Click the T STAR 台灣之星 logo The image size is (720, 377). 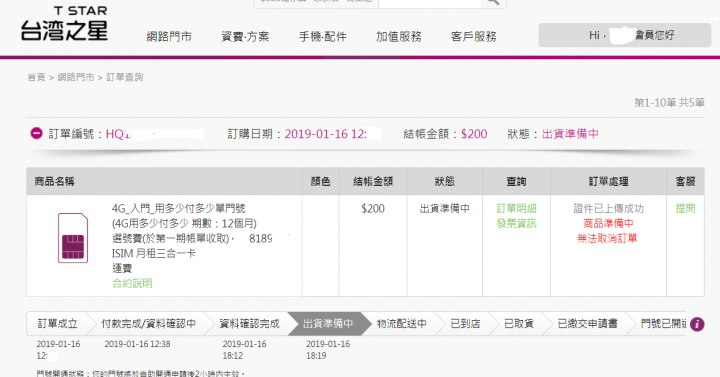pos(64,24)
